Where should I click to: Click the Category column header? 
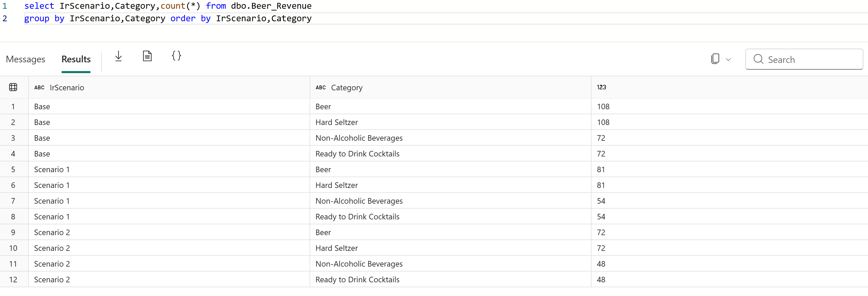pyautogui.click(x=347, y=88)
